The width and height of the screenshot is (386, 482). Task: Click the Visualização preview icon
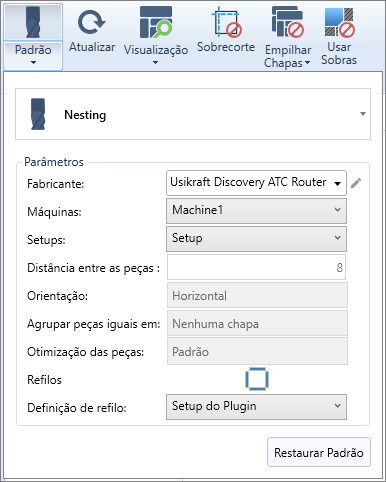(156, 22)
